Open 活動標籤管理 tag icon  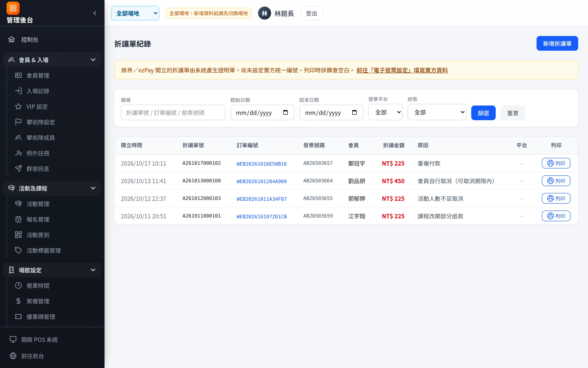(18, 250)
